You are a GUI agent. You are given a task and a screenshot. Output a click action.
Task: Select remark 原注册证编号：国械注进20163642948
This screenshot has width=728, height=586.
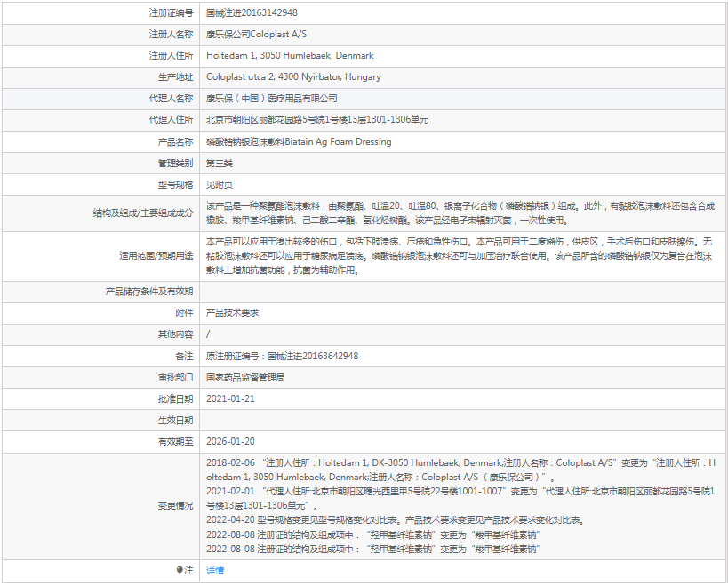coord(283,357)
